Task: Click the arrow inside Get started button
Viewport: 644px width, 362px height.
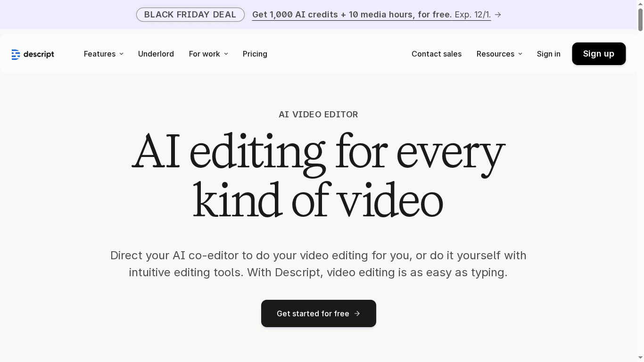Action: pos(357,313)
